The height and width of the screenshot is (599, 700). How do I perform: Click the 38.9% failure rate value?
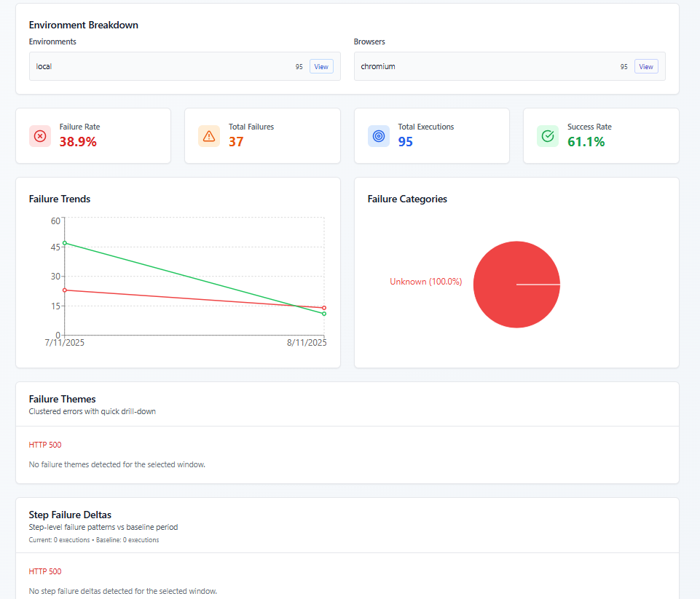click(78, 142)
